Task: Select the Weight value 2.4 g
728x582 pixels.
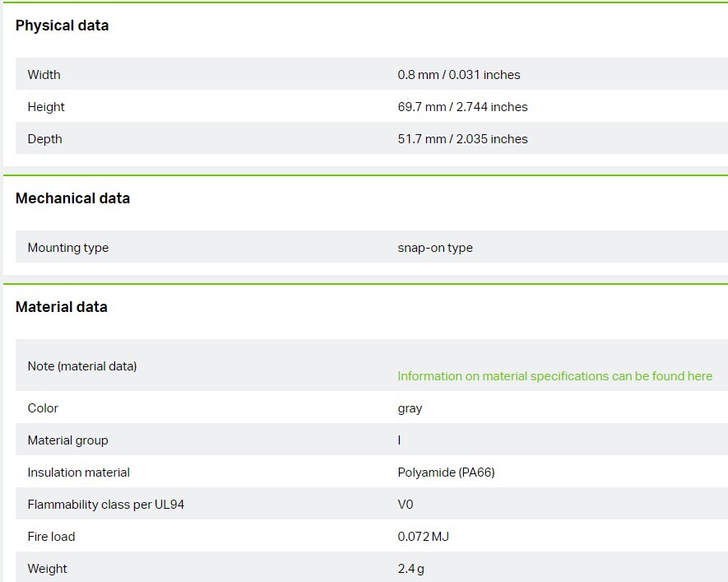Action: (x=411, y=569)
